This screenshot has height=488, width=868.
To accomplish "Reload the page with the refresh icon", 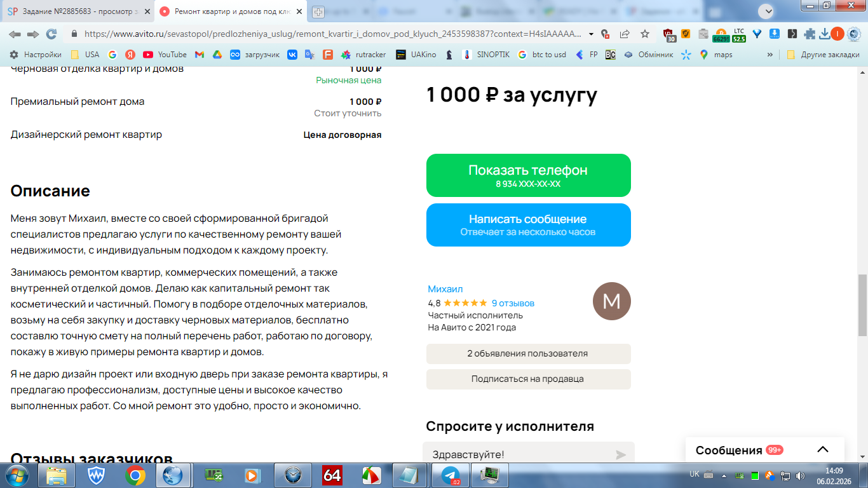I will click(51, 34).
